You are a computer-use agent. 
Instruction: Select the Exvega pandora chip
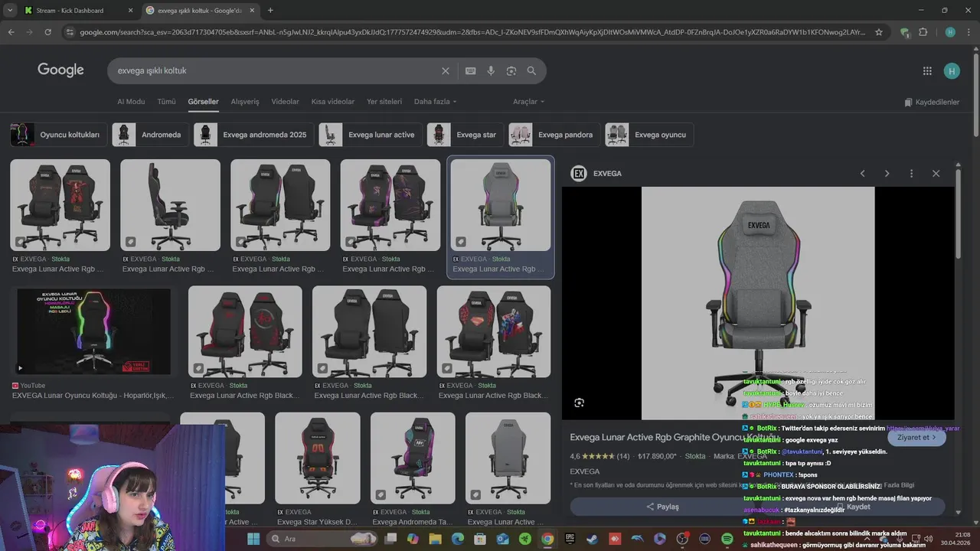[x=554, y=135]
